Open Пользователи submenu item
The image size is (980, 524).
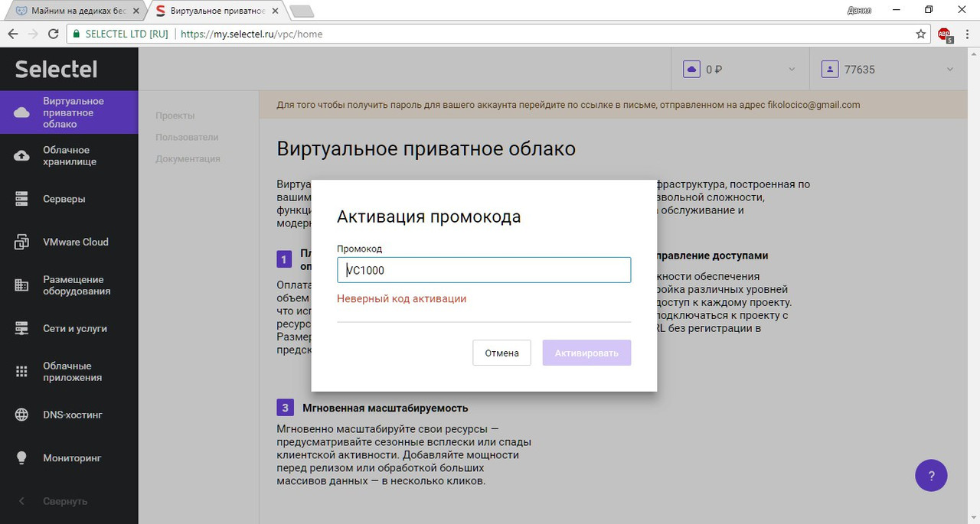pyautogui.click(x=187, y=137)
